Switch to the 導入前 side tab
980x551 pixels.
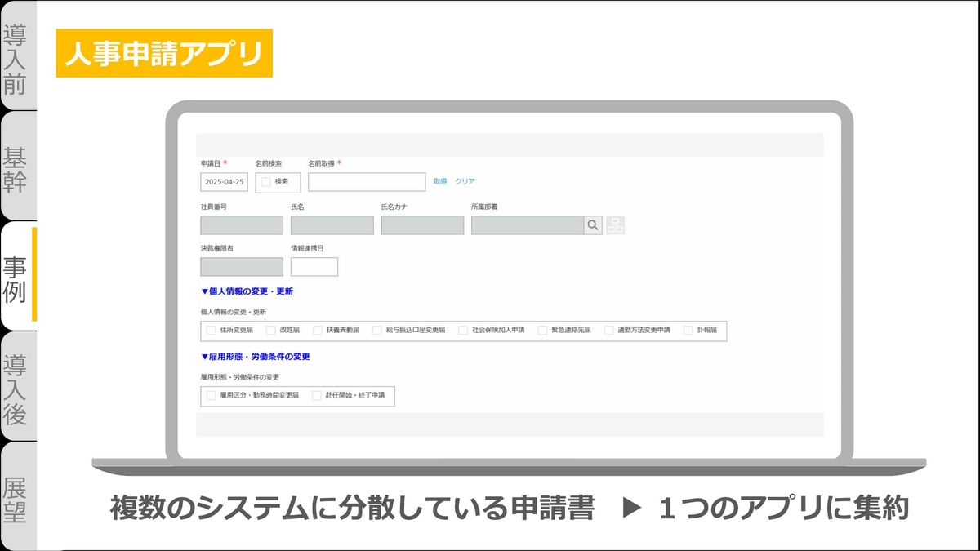[x=16, y=58]
